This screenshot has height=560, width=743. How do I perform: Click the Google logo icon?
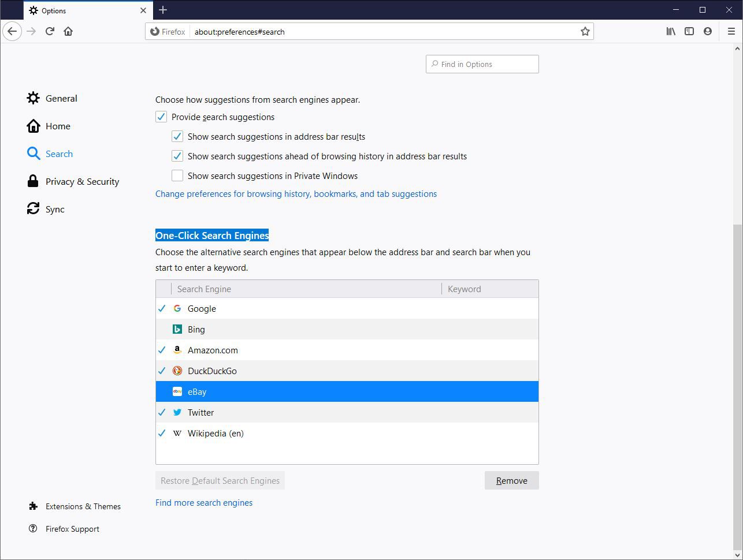pos(177,308)
